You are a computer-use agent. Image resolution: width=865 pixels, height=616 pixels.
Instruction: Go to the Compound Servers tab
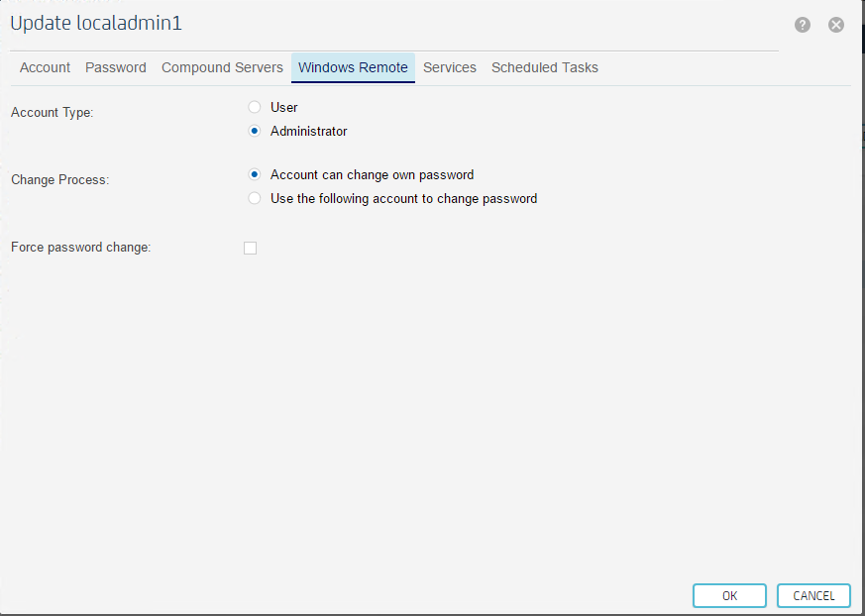222,67
